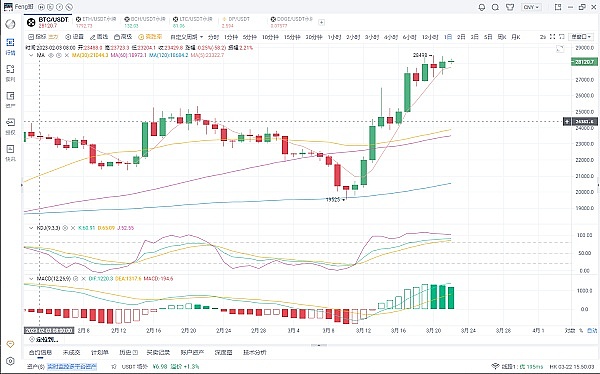Click the toolbar button with bag icon
This screenshot has width=600, height=374.
(123, 37)
